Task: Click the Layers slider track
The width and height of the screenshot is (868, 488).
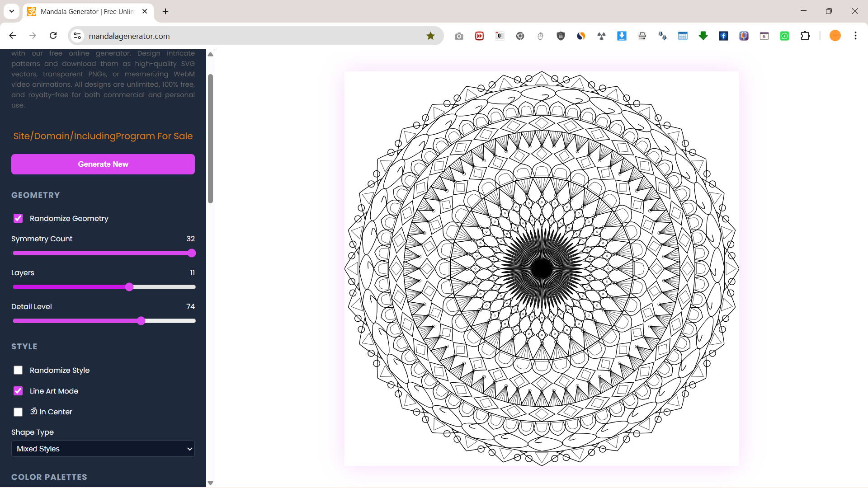Action: [163, 287]
